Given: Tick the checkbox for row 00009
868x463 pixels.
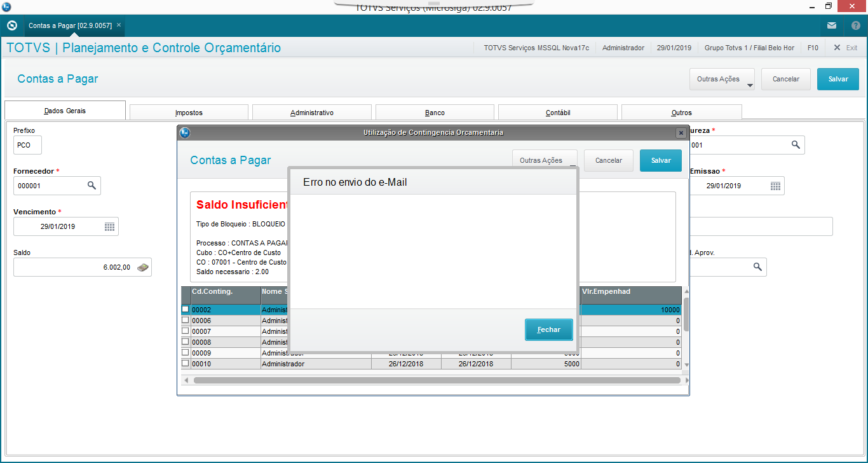Looking at the screenshot, I should point(186,352).
